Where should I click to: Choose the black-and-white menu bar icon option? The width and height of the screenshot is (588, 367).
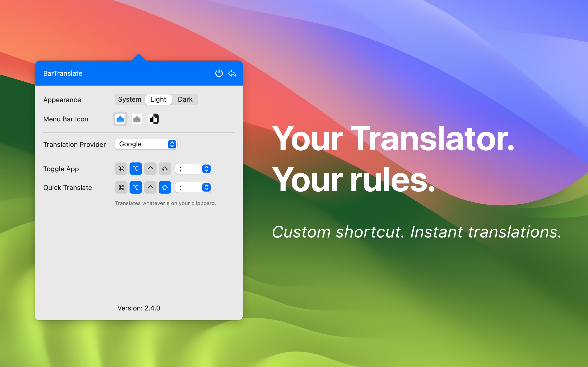tap(154, 119)
